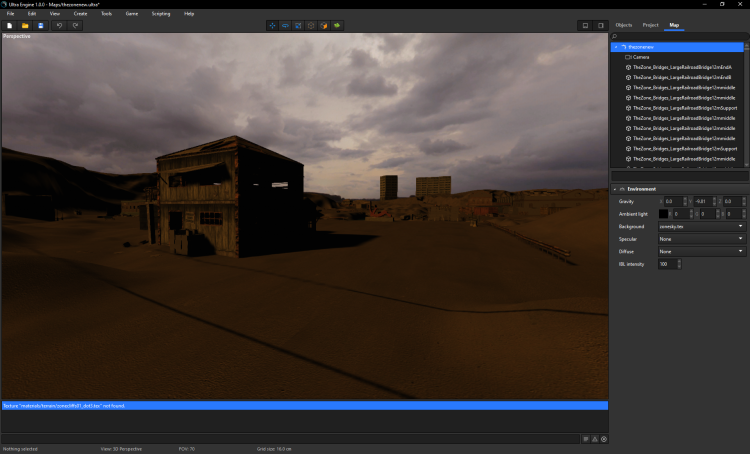The image size is (750, 454).
Task: Click the Gravity Z value field
Action: click(x=732, y=201)
